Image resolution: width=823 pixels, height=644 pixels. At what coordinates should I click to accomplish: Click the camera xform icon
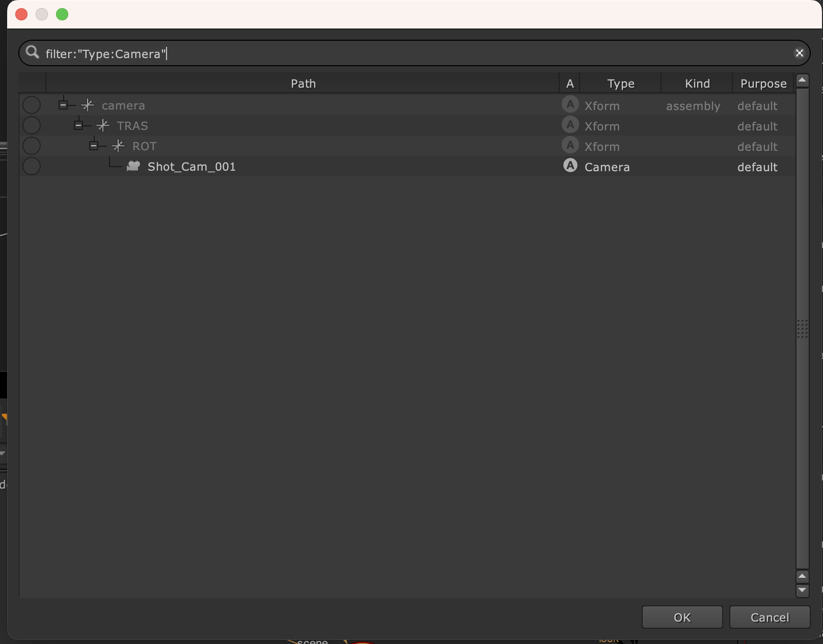click(x=88, y=105)
